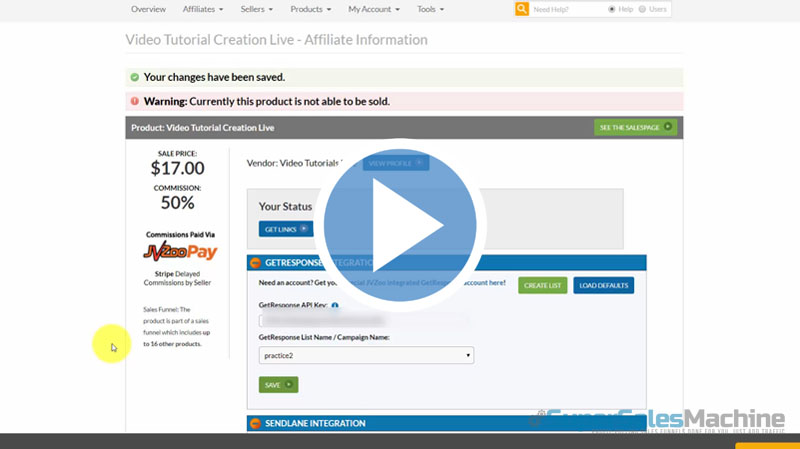Click the green checkmark success icon
Image resolution: width=800 pixels, height=449 pixels.
135,77
